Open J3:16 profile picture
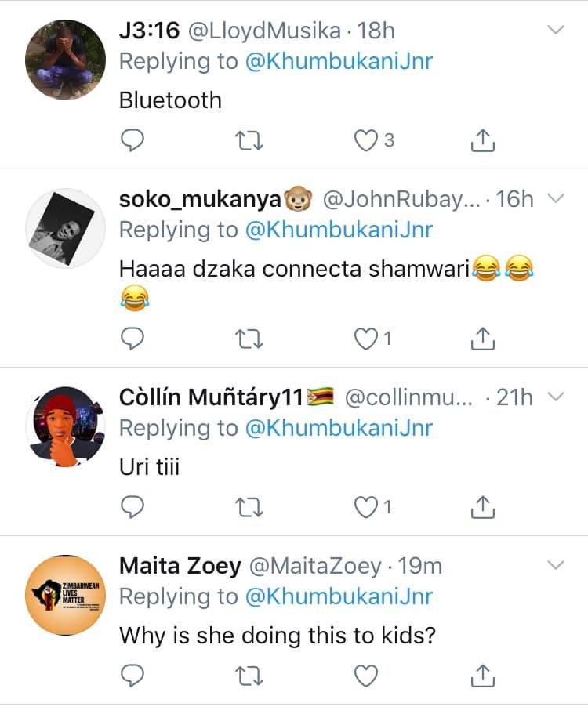The image size is (588, 714). coord(65,60)
